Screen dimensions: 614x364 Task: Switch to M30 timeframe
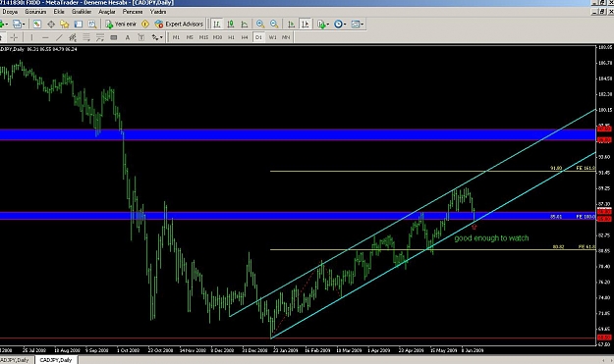click(217, 37)
